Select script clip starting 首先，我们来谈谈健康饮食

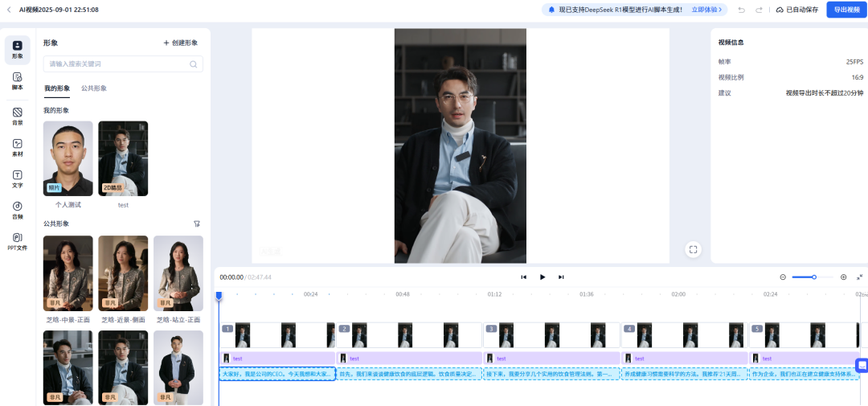(x=410, y=375)
